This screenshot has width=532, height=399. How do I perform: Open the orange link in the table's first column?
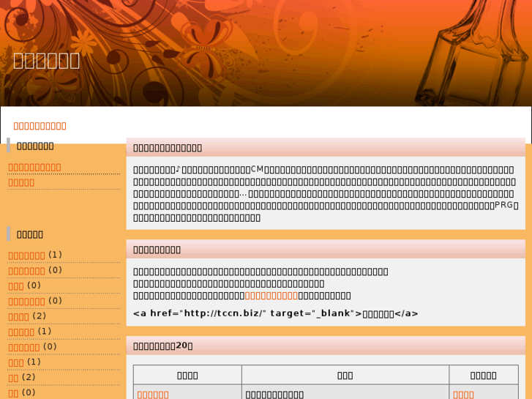coord(153,395)
